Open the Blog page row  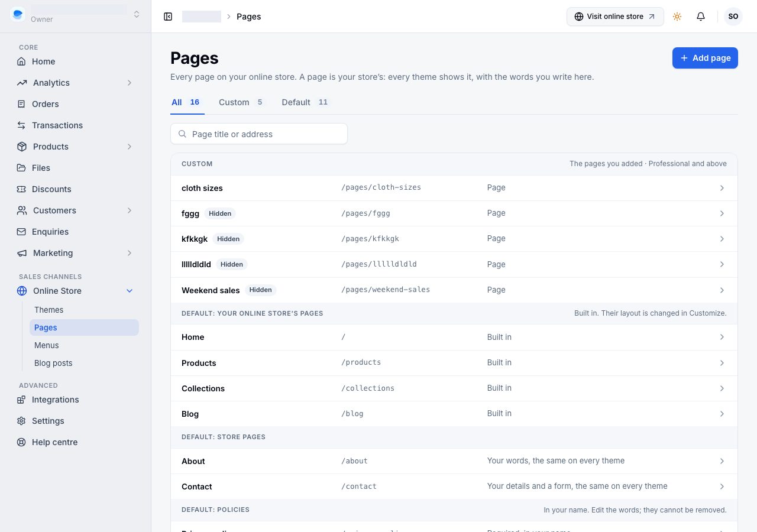point(454,414)
